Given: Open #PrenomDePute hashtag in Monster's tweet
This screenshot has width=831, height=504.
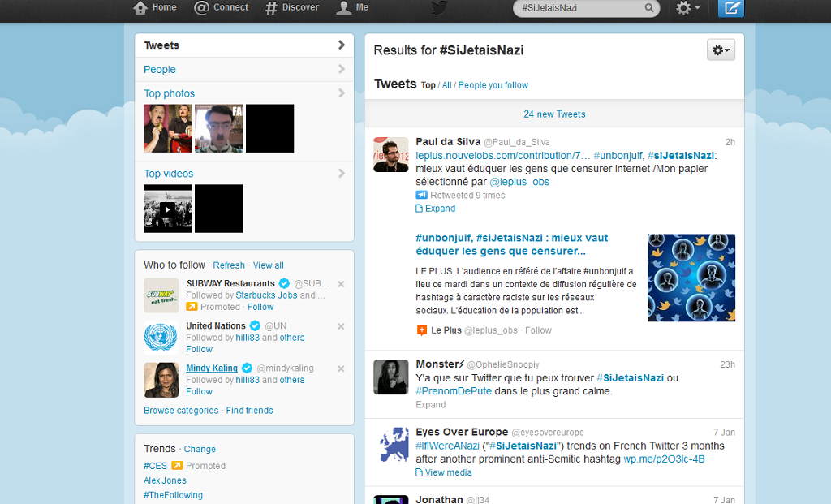Looking at the screenshot, I should (x=454, y=391).
